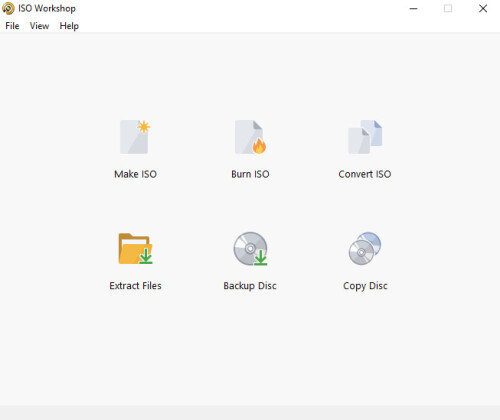The image size is (500, 420).
Task: Choose the "Extract Files" text label
Action: 135,286
